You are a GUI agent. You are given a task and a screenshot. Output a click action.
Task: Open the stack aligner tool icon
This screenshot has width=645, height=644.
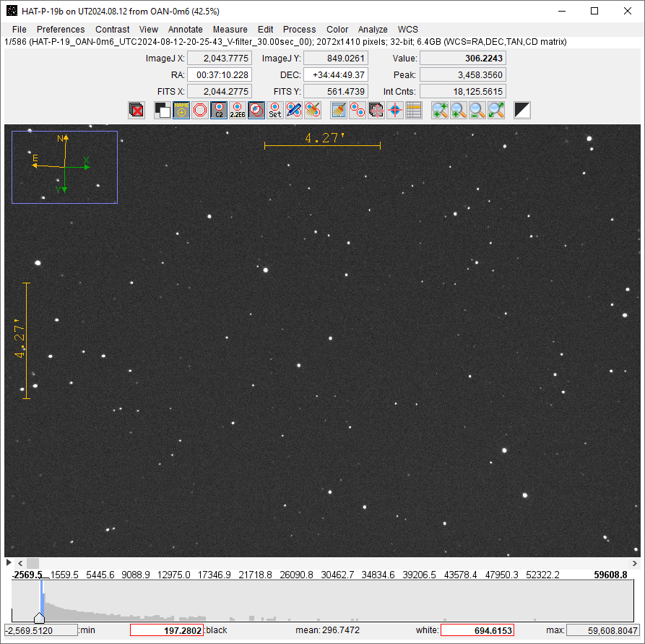(x=376, y=110)
